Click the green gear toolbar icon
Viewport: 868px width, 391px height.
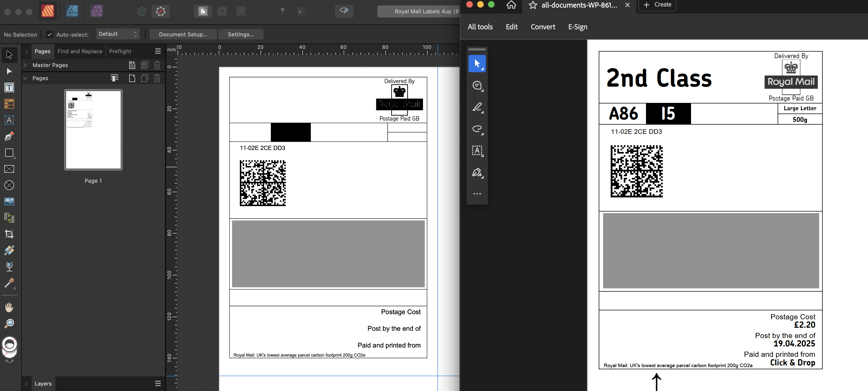coord(141,11)
